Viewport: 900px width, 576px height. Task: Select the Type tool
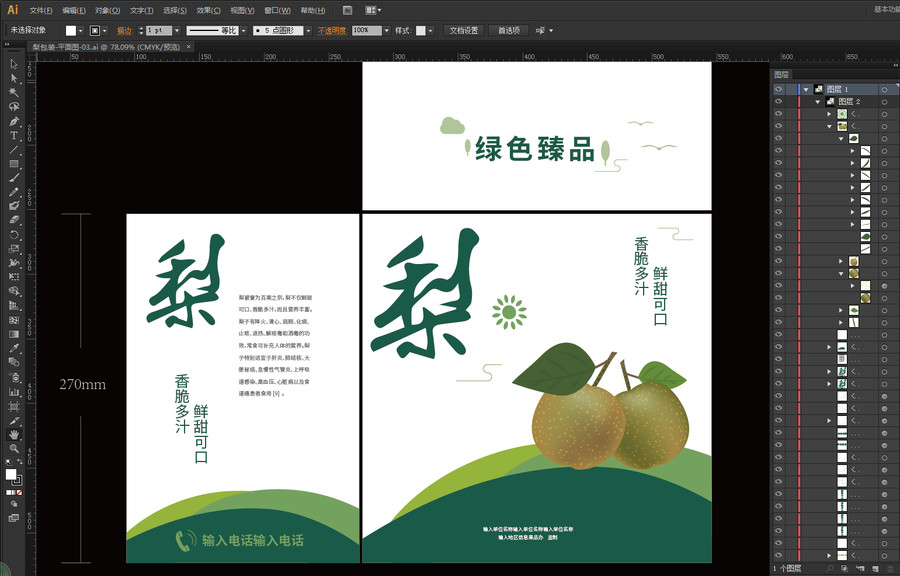click(x=14, y=135)
